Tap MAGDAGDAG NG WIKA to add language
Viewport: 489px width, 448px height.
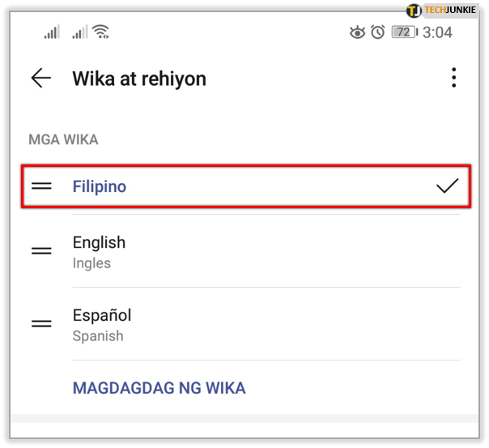coord(159,388)
